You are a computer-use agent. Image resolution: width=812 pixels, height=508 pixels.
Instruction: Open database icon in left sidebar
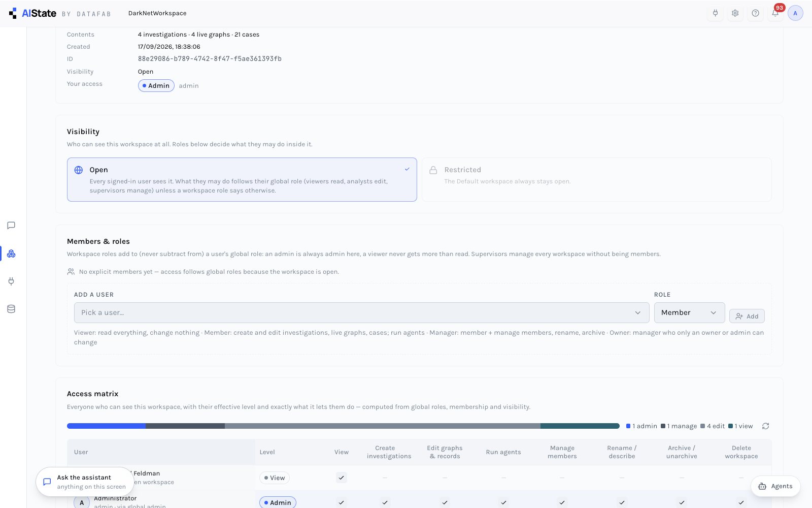11,309
